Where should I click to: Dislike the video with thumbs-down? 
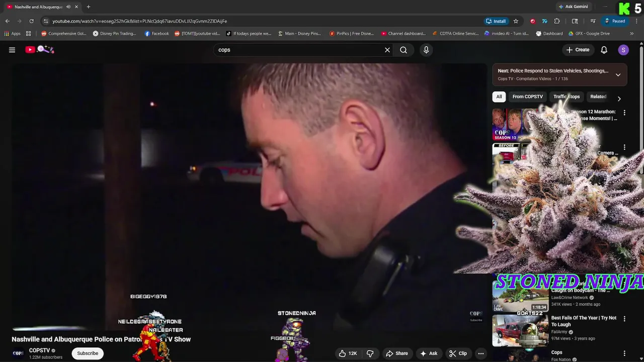[x=370, y=353]
